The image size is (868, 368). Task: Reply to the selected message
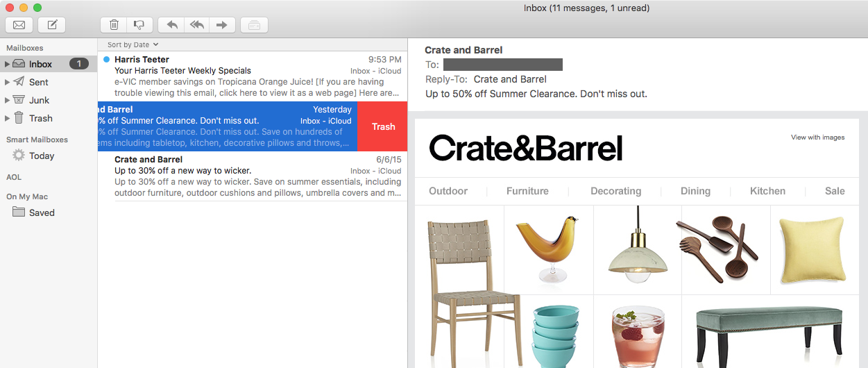pos(172,25)
